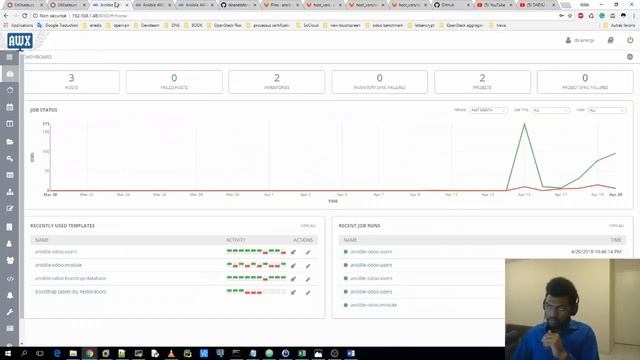Open the Inventory Sync Failures card

(x=380, y=82)
